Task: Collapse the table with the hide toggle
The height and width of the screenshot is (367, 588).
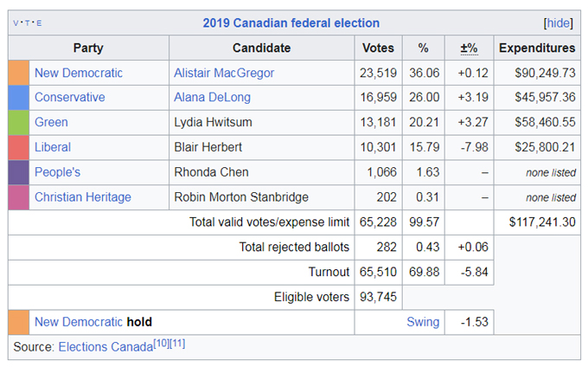Action: 558,23
